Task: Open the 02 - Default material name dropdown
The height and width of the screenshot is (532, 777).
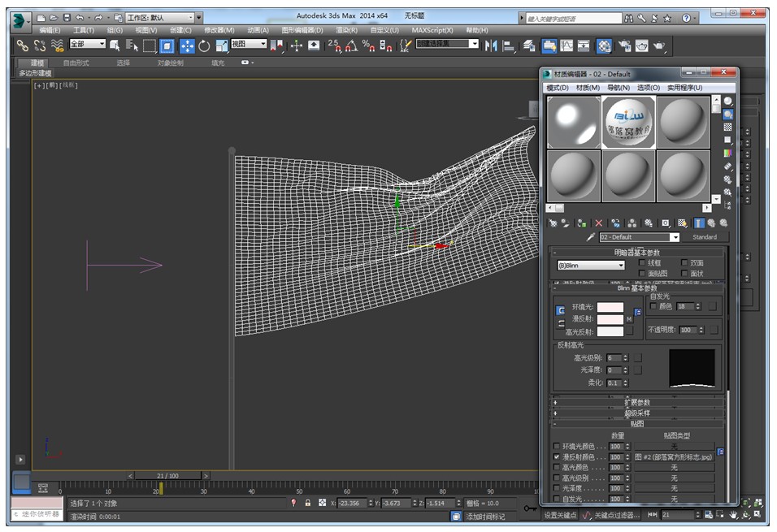Action: click(x=640, y=237)
